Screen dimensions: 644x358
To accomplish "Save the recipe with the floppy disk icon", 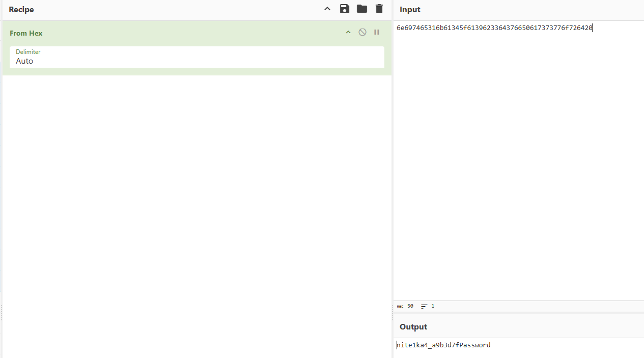I will 345,9.
